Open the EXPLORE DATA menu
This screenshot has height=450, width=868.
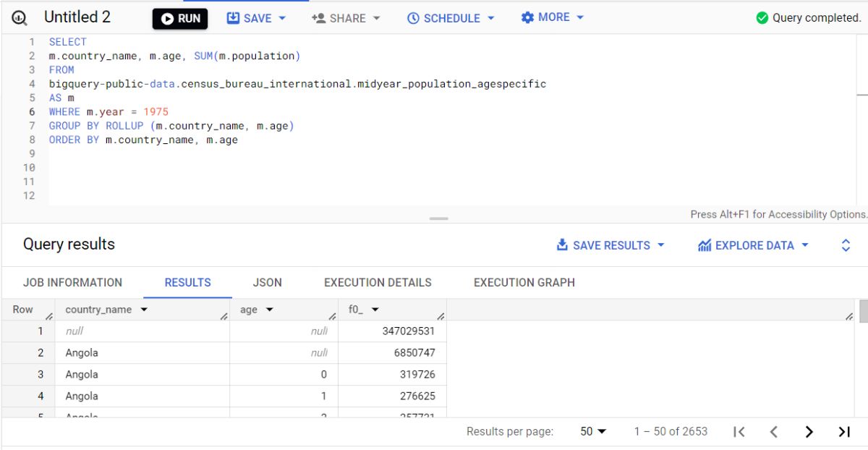point(753,245)
